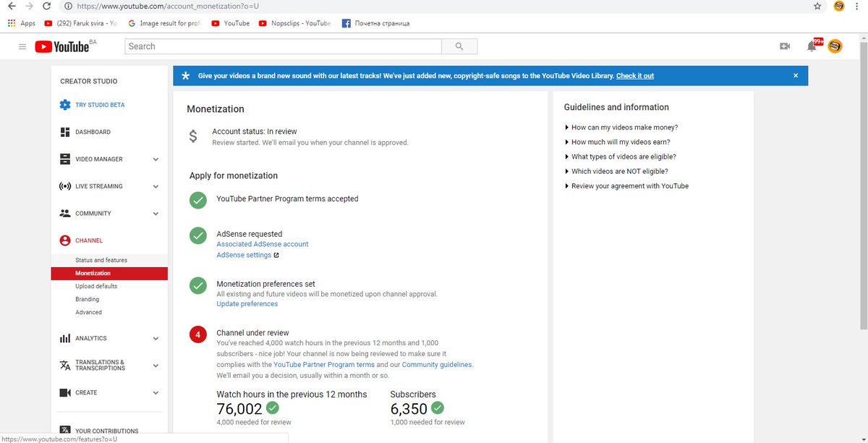The height and width of the screenshot is (443, 868).
Task: Open the Apps bookmarks shortcut
Action: [22, 23]
